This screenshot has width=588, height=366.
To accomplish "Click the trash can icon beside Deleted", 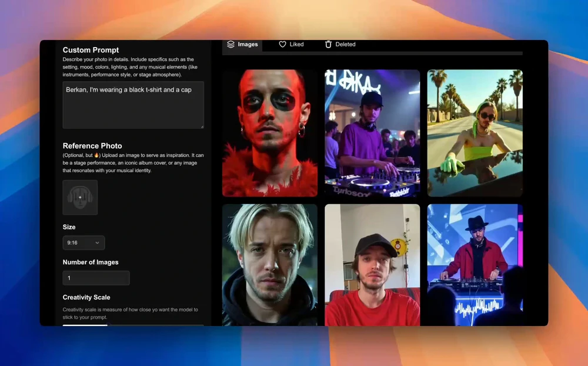I will pos(328,44).
